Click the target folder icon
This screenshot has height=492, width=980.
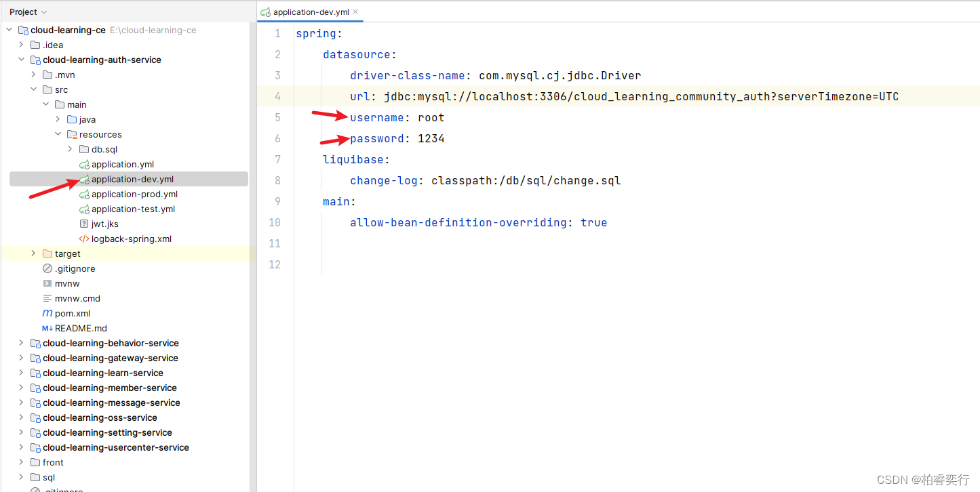(47, 253)
